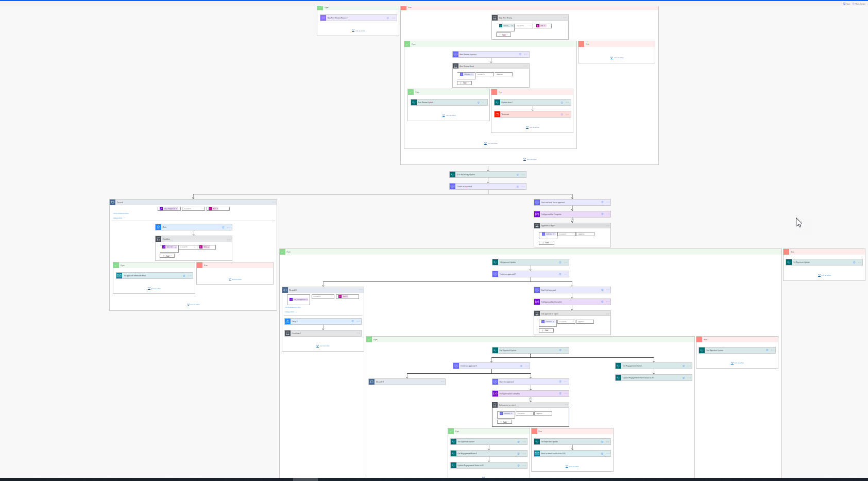Open the Add dropdown inside Peer Review Result

pyautogui.click(x=464, y=83)
